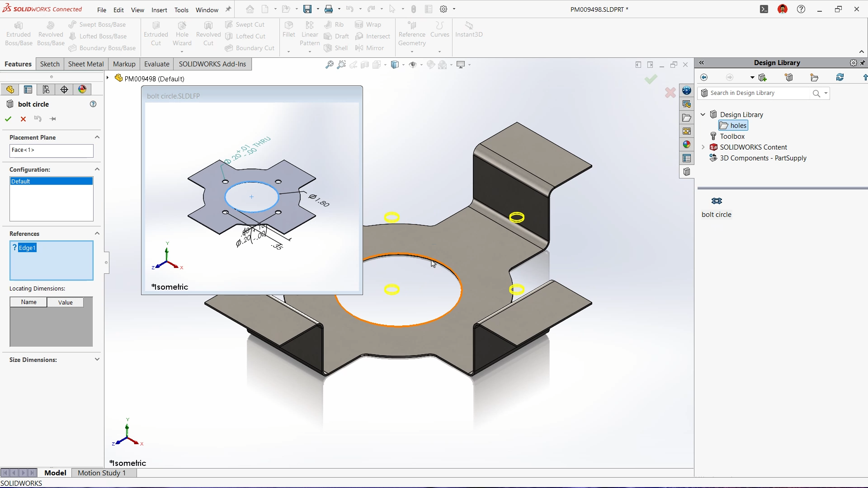Click Create New Folder icon
Viewport: 868px width, 488px height.
tap(814, 78)
